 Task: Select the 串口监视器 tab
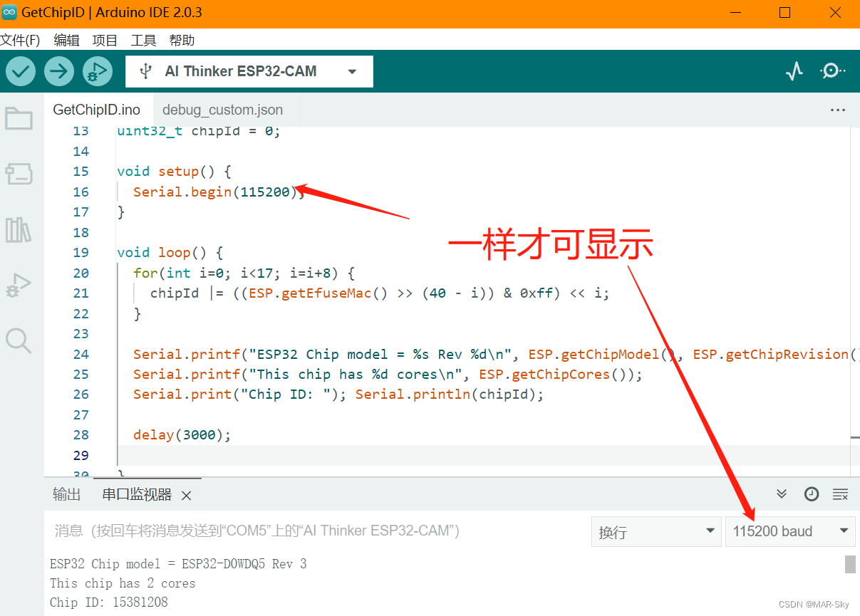(x=137, y=495)
